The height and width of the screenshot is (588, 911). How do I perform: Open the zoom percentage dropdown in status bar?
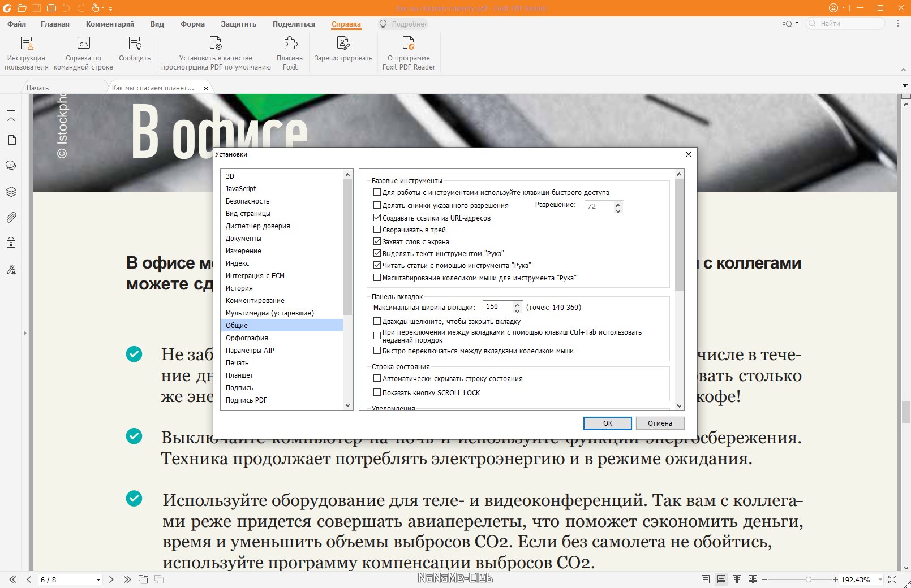(x=880, y=580)
